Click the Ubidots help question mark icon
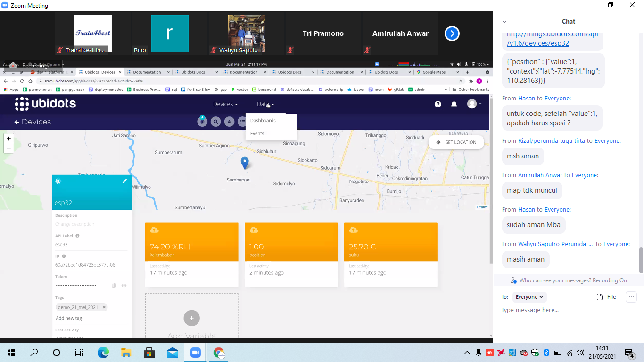Viewport: 644px width, 362px height. [438, 104]
